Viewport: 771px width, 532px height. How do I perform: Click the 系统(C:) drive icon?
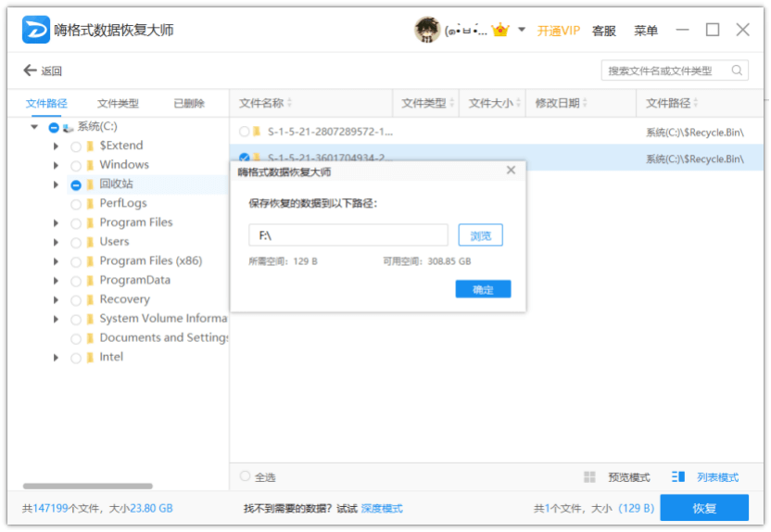pyautogui.click(x=68, y=128)
